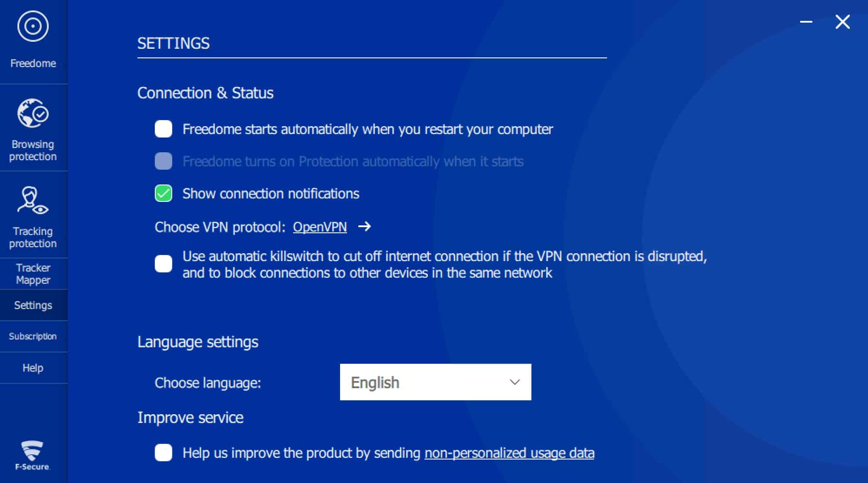The width and height of the screenshot is (868, 483).
Task: Open Tracking protection person-eye icon
Action: [x=33, y=201]
